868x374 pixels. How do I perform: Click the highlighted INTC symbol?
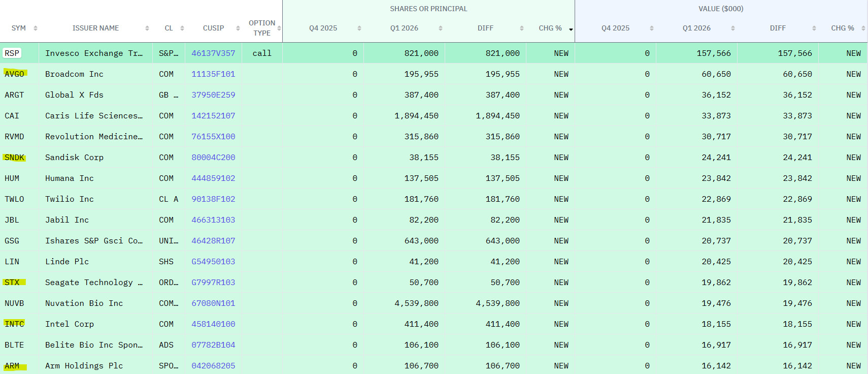pos(14,324)
